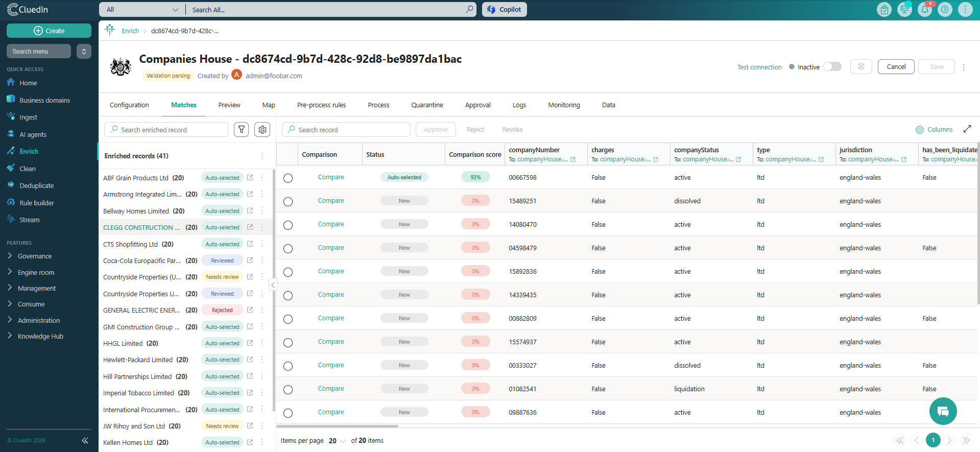Open the help question mark icon
The width and height of the screenshot is (980, 452).
coord(945,10)
